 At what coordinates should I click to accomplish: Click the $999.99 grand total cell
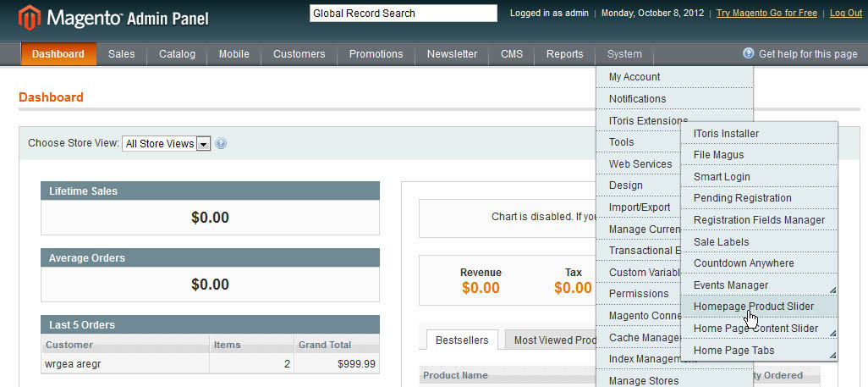tap(337, 364)
